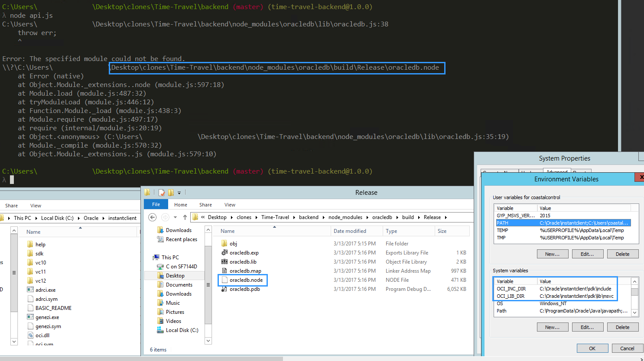The width and height of the screenshot is (644, 361).
Task: Expand the arrow after backend breadcrumb
Action: point(323,217)
